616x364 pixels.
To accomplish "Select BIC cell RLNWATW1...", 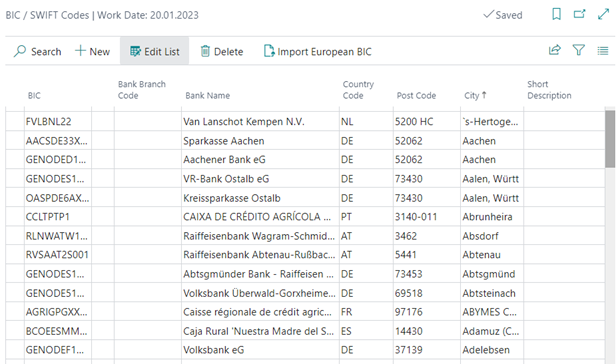I will (58, 236).
